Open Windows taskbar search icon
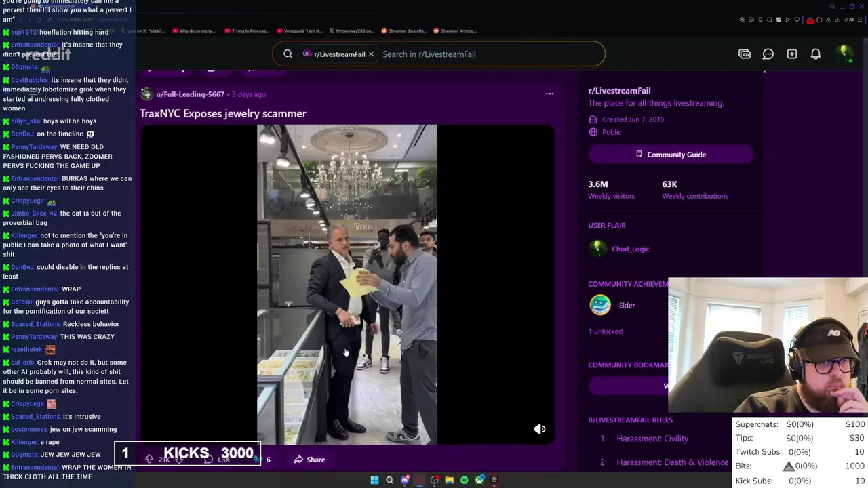Viewport: 868px width, 488px height. 389,481
